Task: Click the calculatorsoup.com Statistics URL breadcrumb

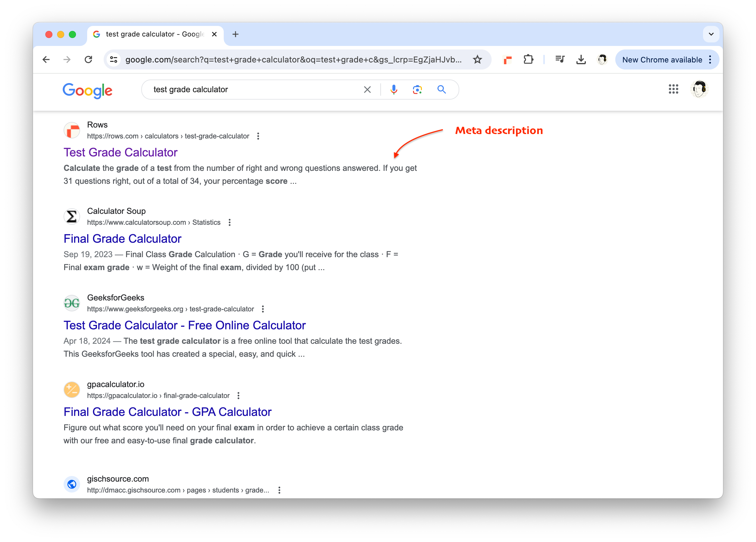Action: click(154, 222)
